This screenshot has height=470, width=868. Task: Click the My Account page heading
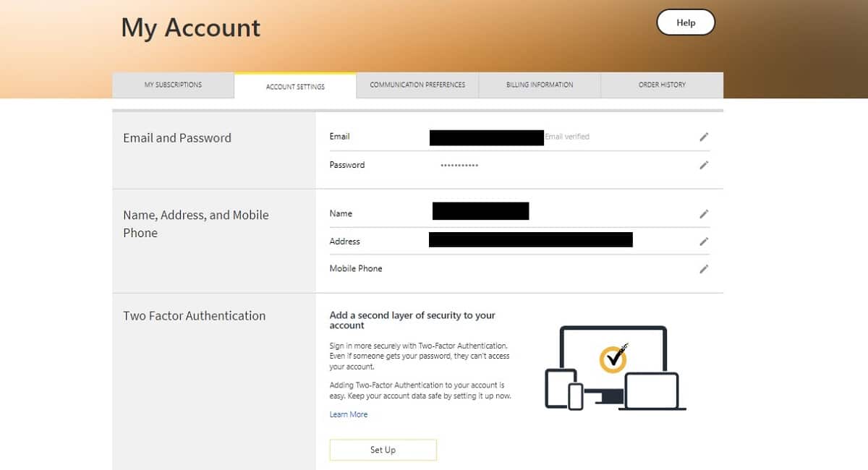[191, 28]
